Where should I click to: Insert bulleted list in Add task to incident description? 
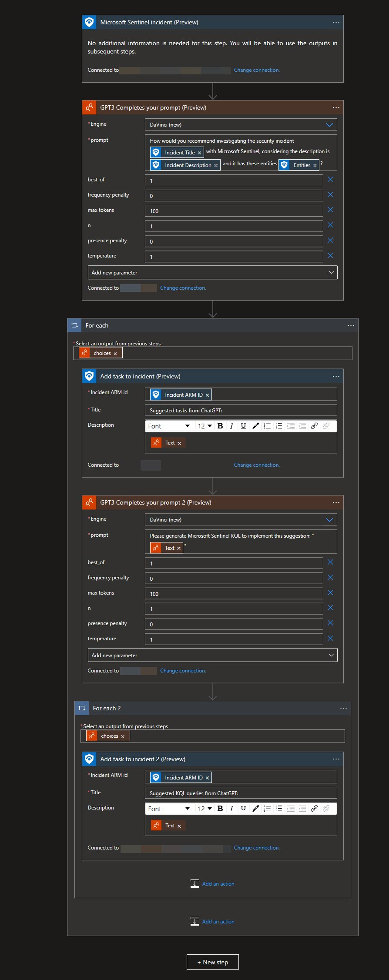tap(268, 426)
